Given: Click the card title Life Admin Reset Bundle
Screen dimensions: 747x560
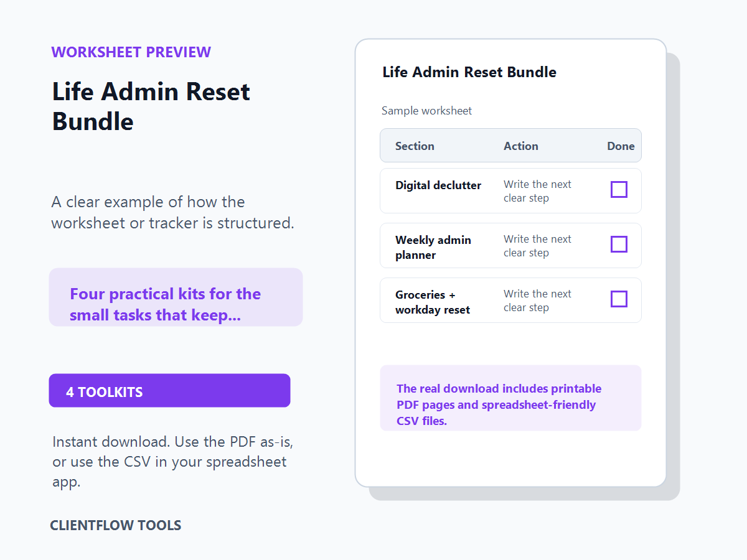Looking at the screenshot, I should point(469,72).
